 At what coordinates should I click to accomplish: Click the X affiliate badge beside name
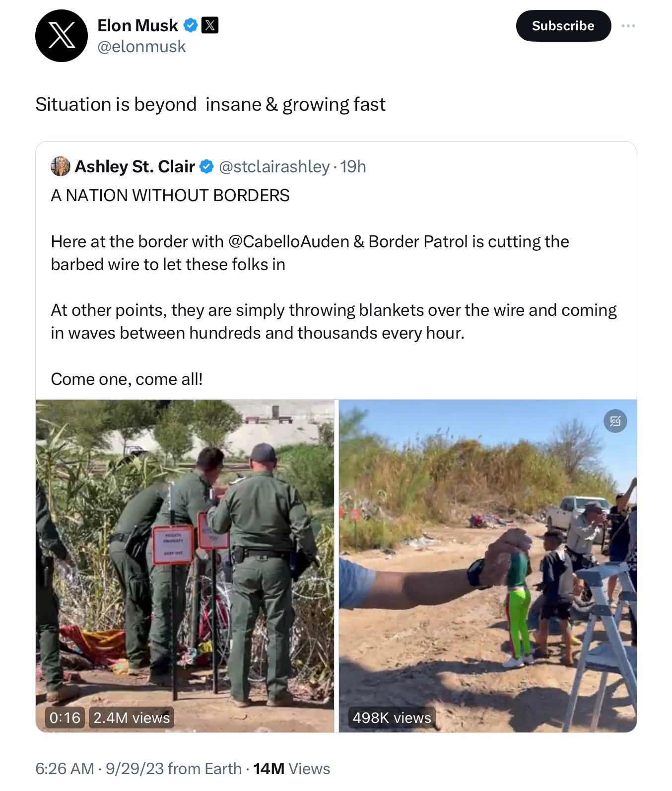(x=210, y=25)
